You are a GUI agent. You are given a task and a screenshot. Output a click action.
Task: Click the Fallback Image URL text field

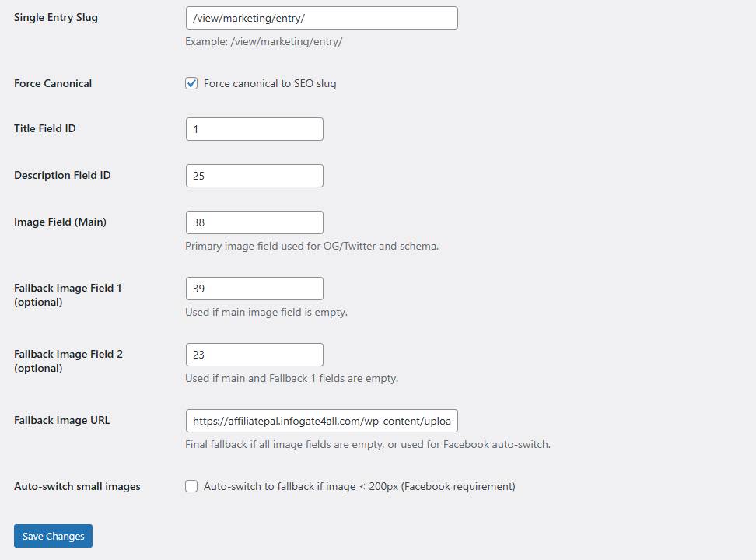(x=321, y=421)
